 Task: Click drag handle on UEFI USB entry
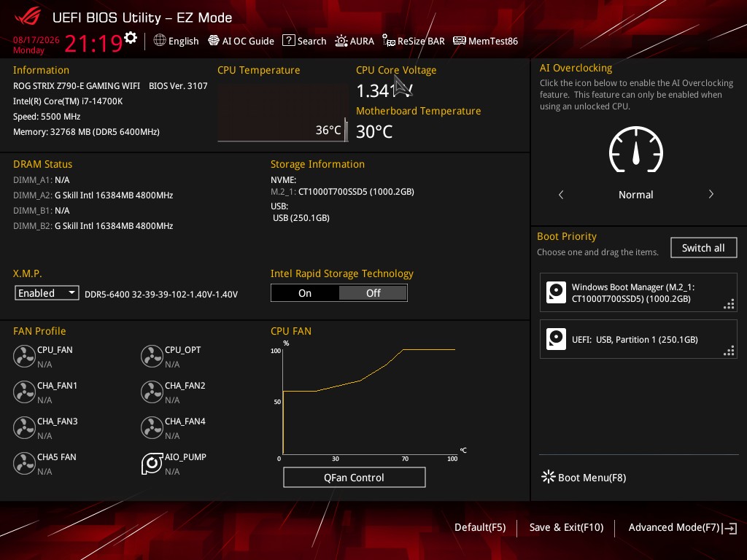[729, 351]
